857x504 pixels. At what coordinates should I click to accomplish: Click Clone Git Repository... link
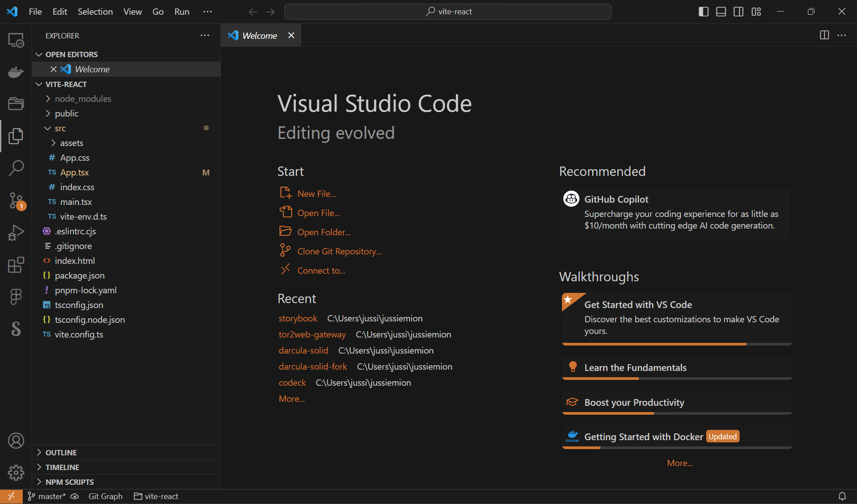(339, 251)
